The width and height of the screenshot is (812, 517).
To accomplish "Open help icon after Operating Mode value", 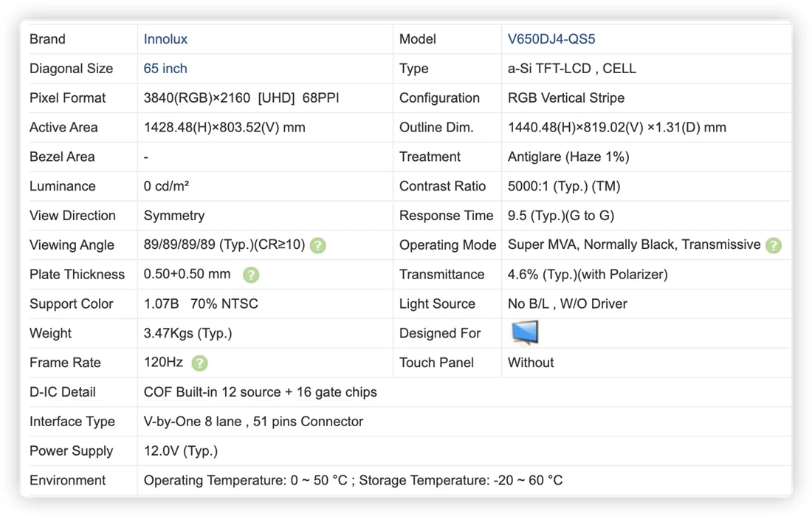I will pyautogui.click(x=774, y=245).
